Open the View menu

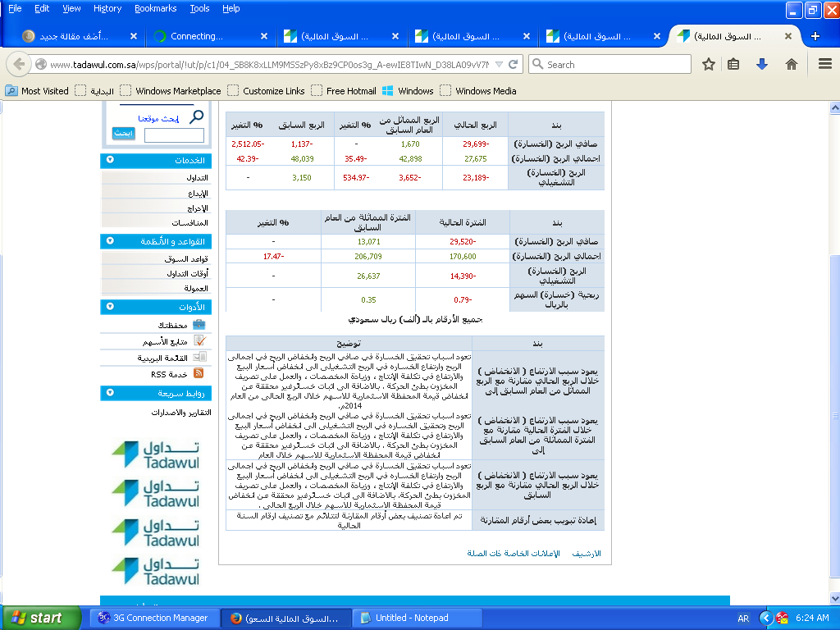click(x=71, y=8)
